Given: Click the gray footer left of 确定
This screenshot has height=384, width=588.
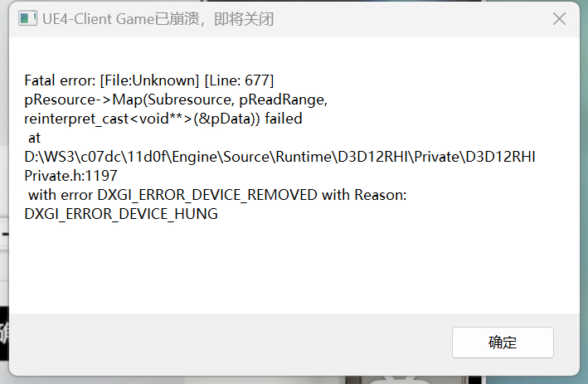Looking at the screenshot, I should point(231,343).
